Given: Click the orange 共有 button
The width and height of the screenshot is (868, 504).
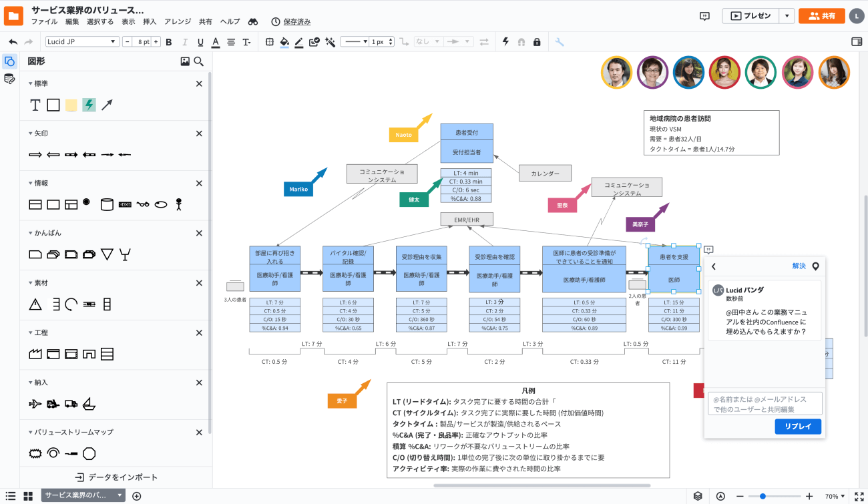Looking at the screenshot, I should click(821, 16).
